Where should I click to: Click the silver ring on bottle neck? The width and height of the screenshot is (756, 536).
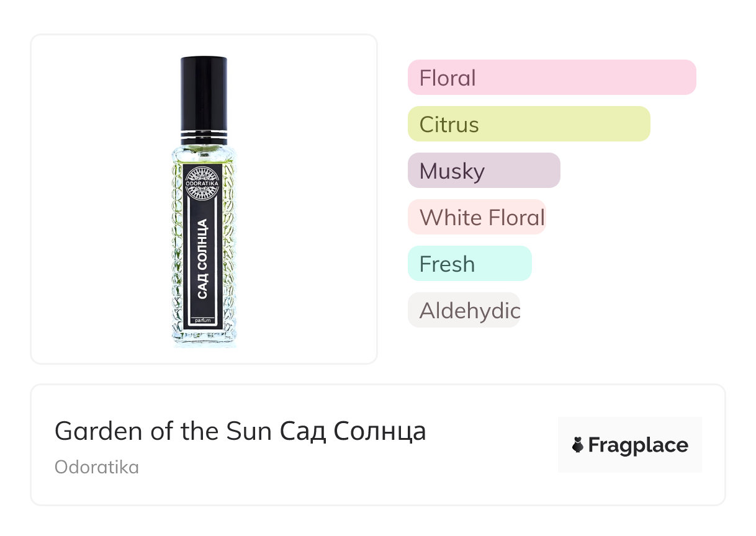point(204,136)
